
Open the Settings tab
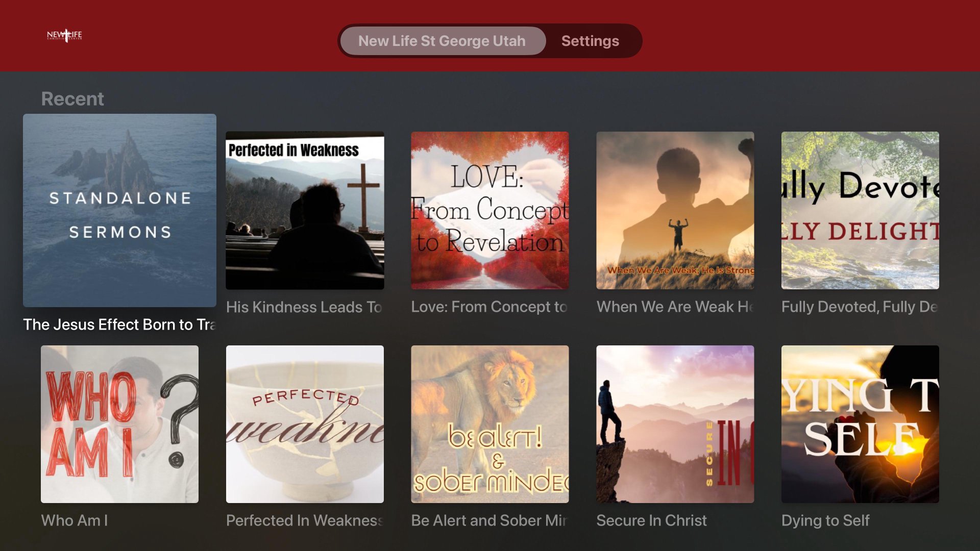pos(590,41)
